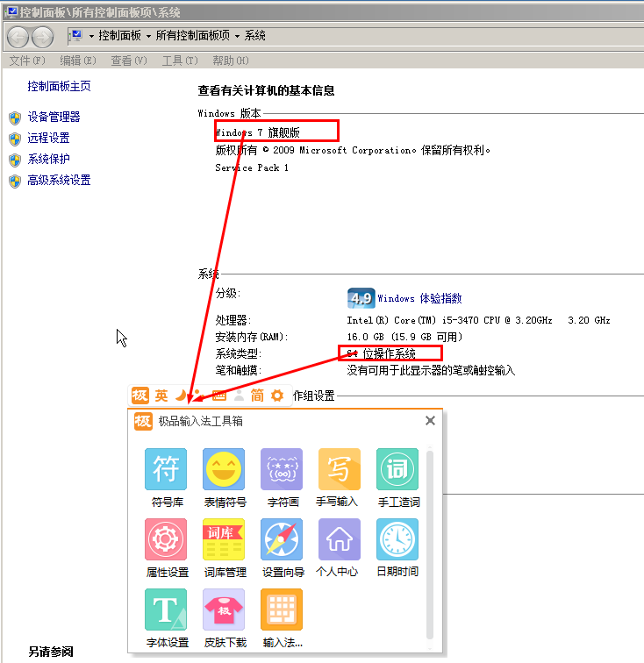Viewport: 644px width, 663px height.
Task: Click the Forward navigation arrow button
Action: coord(43,37)
